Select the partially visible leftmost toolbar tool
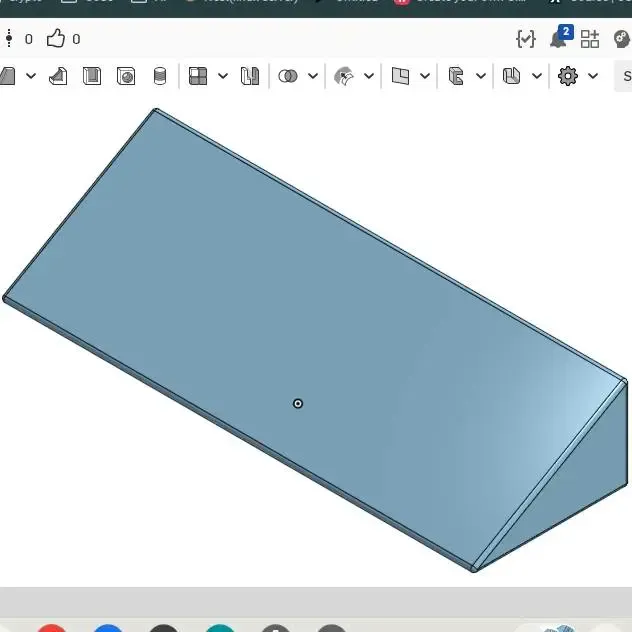Viewport: 632px width, 632px height. 8,76
